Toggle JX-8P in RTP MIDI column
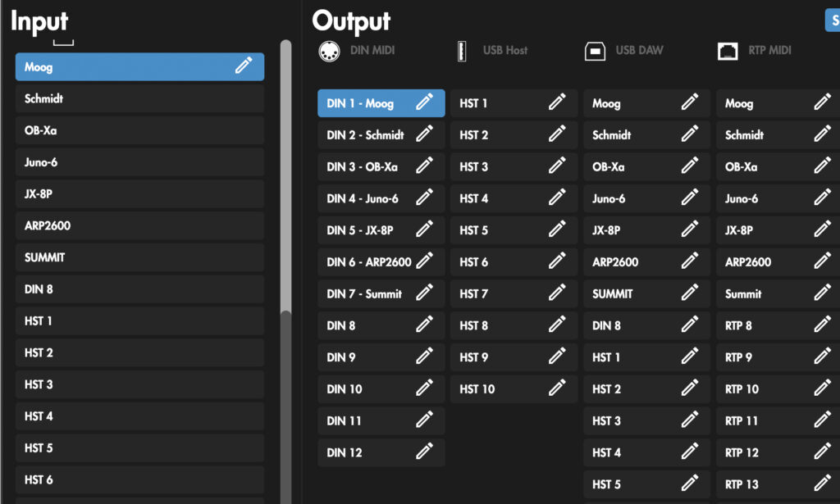The width and height of the screenshot is (840, 504). click(778, 230)
